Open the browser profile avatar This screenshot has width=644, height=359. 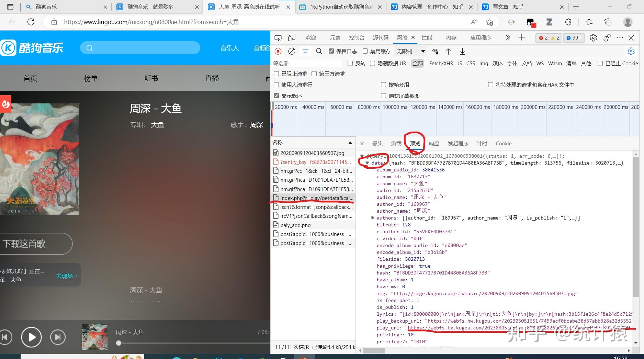(x=628, y=22)
